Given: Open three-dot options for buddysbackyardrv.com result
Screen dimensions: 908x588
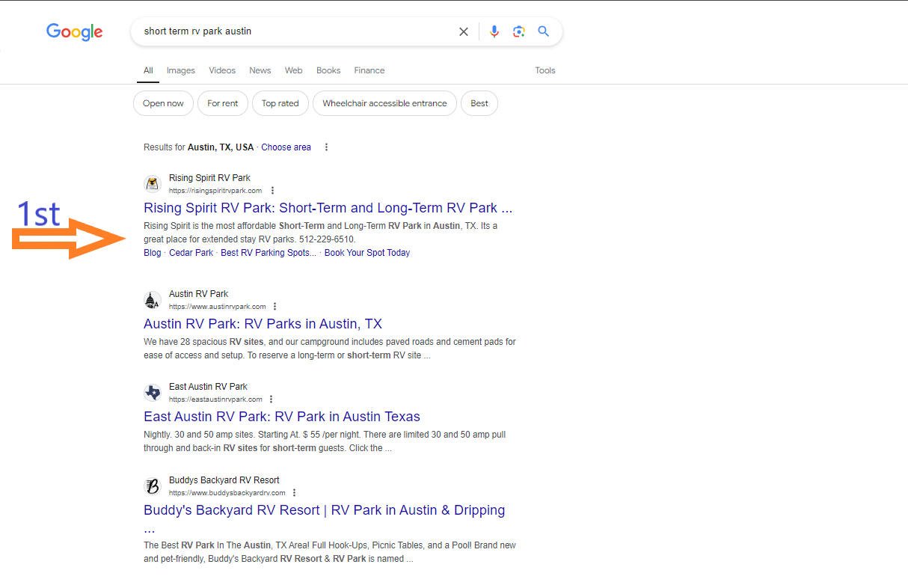Looking at the screenshot, I should point(294,493).
